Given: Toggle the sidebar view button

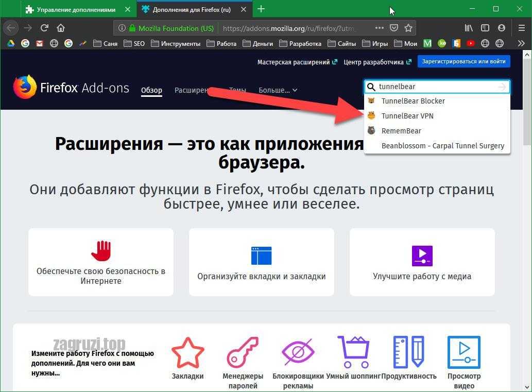Looking at the screenshot, I should (x=485, y=28).
